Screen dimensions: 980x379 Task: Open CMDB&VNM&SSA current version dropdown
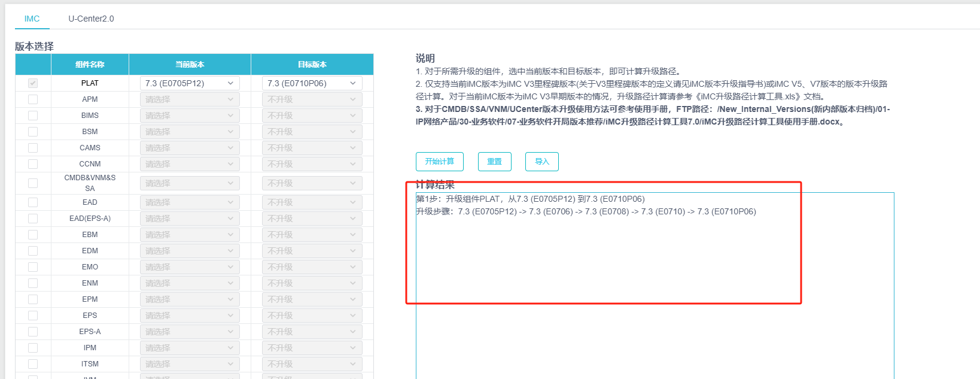190,183
